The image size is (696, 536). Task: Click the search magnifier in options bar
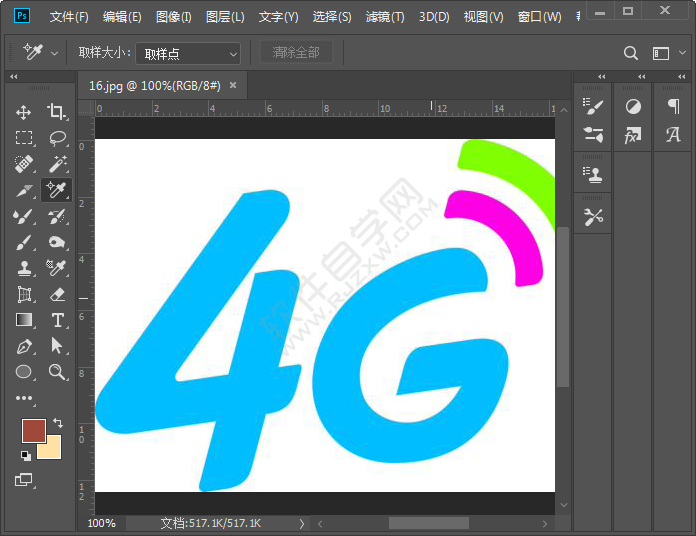(631, 53)
